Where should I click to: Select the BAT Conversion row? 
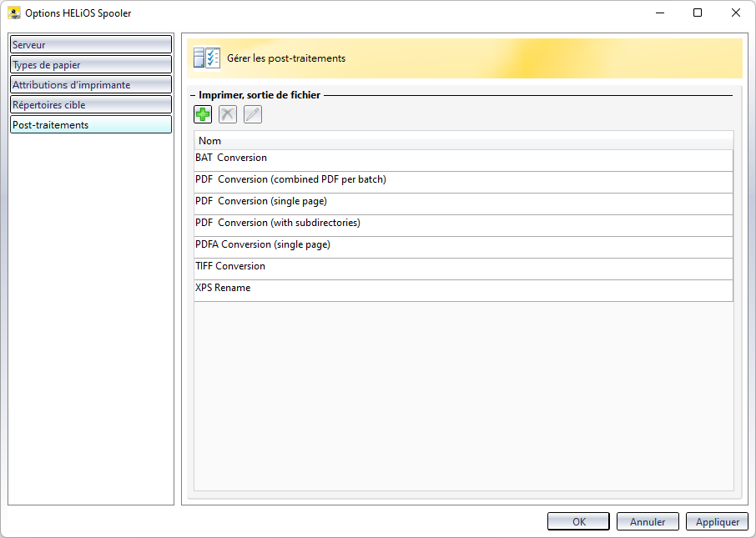coord(463,160)
